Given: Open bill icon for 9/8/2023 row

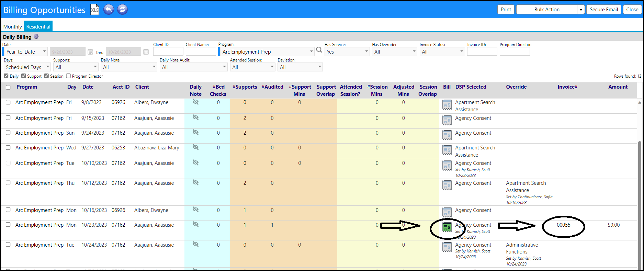Looking at the screenshot, I should 447,105.
